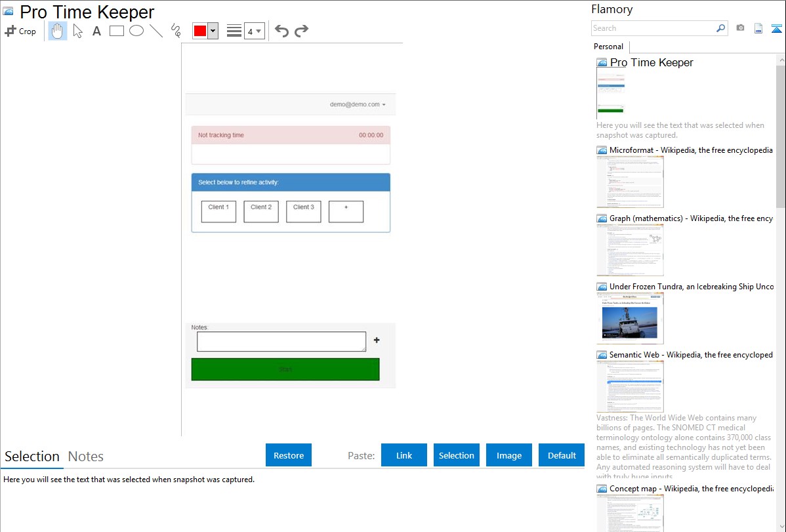Viewport: 786px width, 532px height.
Task: Open Microformat Wikipedia snapshot title
Action: click(691, 150)
